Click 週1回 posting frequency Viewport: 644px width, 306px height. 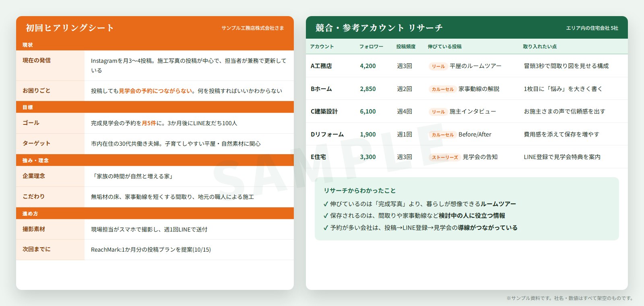[x=405, y=134]
